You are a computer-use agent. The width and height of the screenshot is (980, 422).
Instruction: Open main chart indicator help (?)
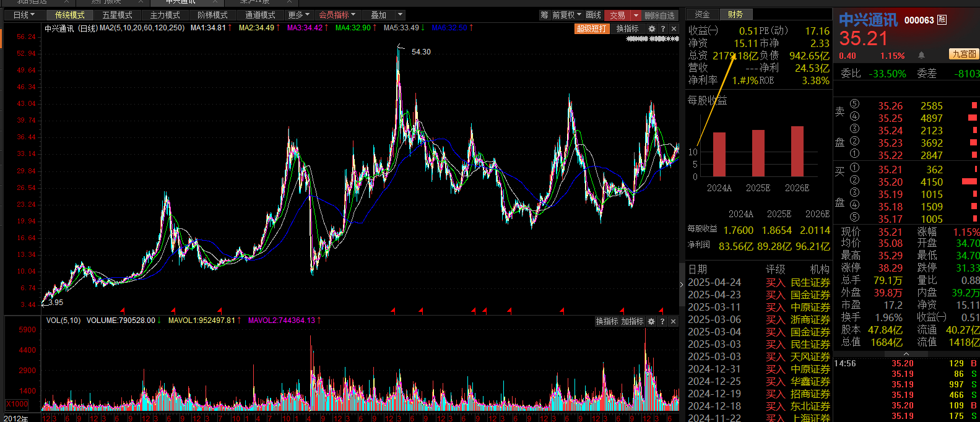click(x=663, y=29)
